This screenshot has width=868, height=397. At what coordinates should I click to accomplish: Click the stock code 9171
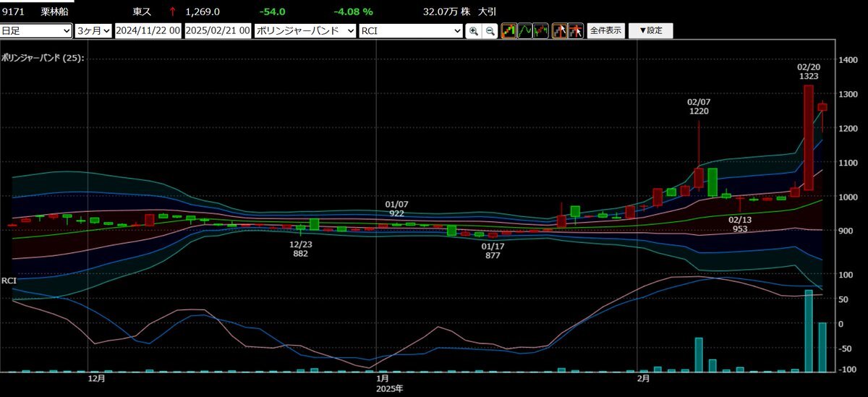coord(12,12)
